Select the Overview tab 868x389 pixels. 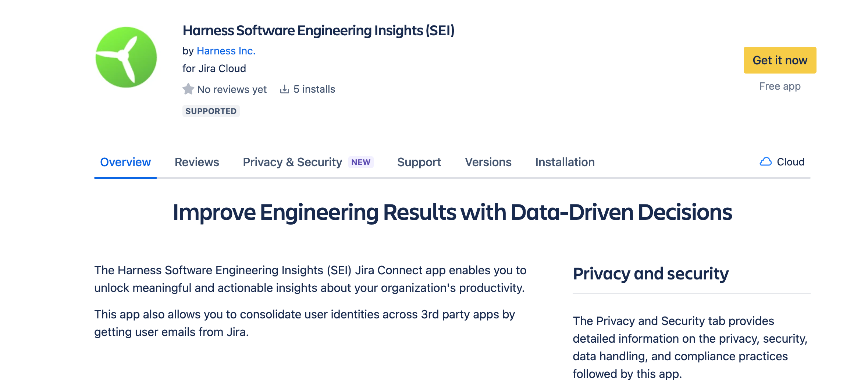coord(125,162)
